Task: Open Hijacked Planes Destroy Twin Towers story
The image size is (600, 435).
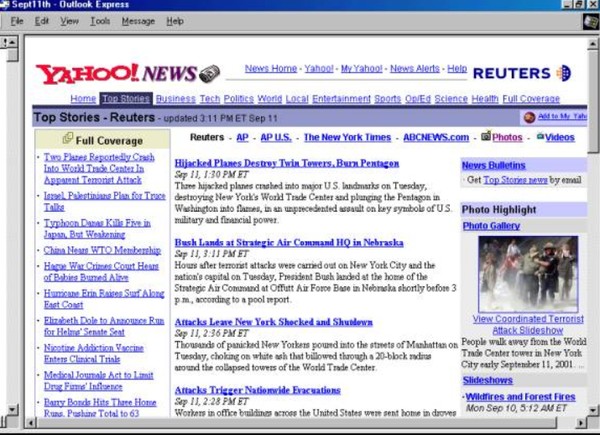Action: (x=287, y=163)
